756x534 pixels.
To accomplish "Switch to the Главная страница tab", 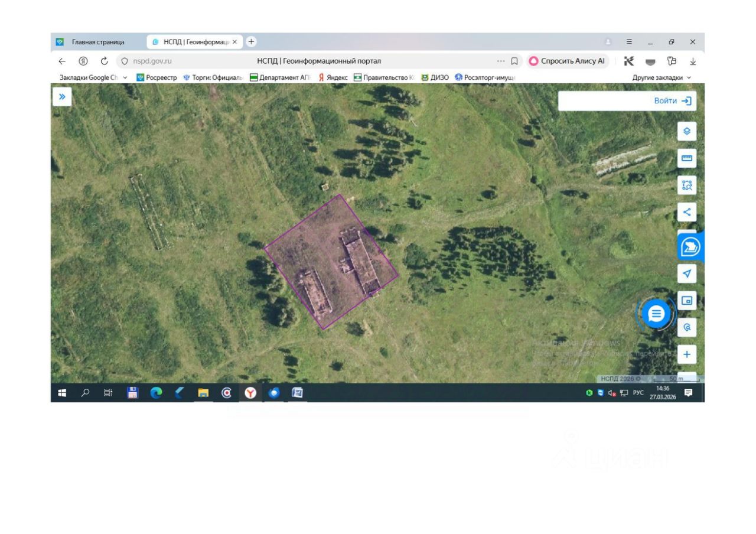I will [x=98, y=42].
